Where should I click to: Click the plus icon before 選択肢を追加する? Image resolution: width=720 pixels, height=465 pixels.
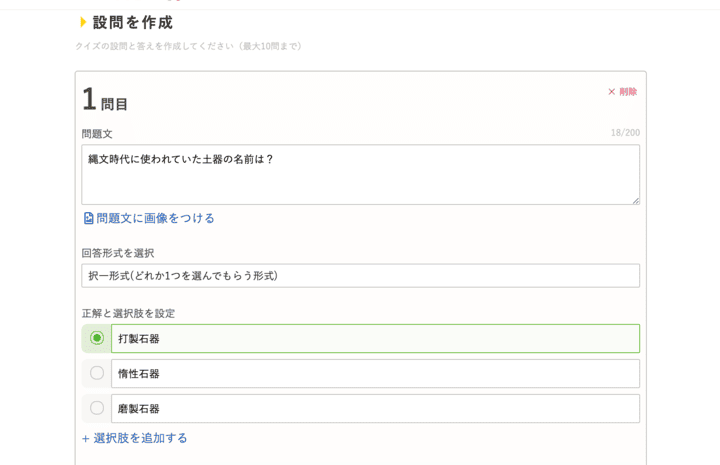point(85,439)
